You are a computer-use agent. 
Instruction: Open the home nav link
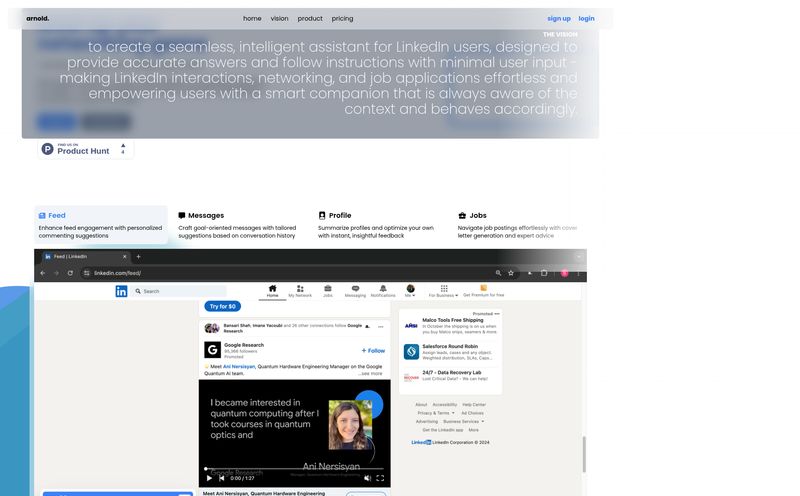coord(252,18)
